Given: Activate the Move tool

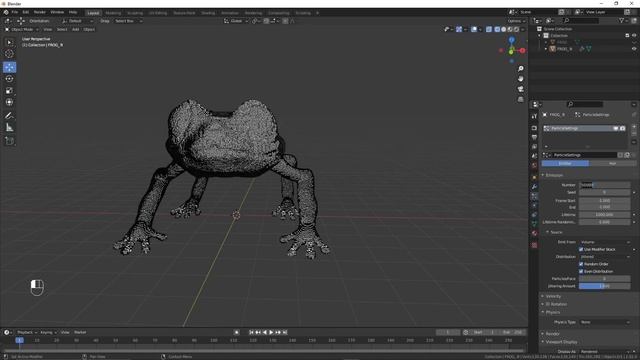Looking at the screenshot, I should [9, 67].
